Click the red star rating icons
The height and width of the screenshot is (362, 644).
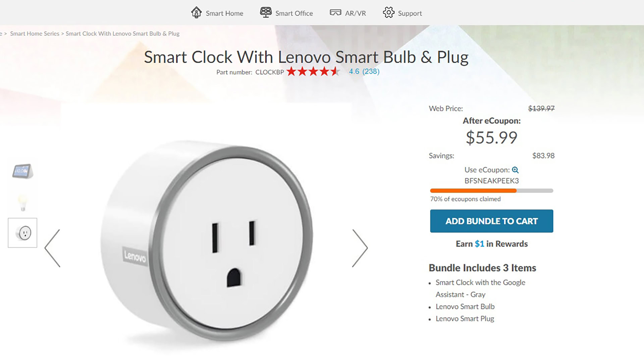[x=313, y=71]
